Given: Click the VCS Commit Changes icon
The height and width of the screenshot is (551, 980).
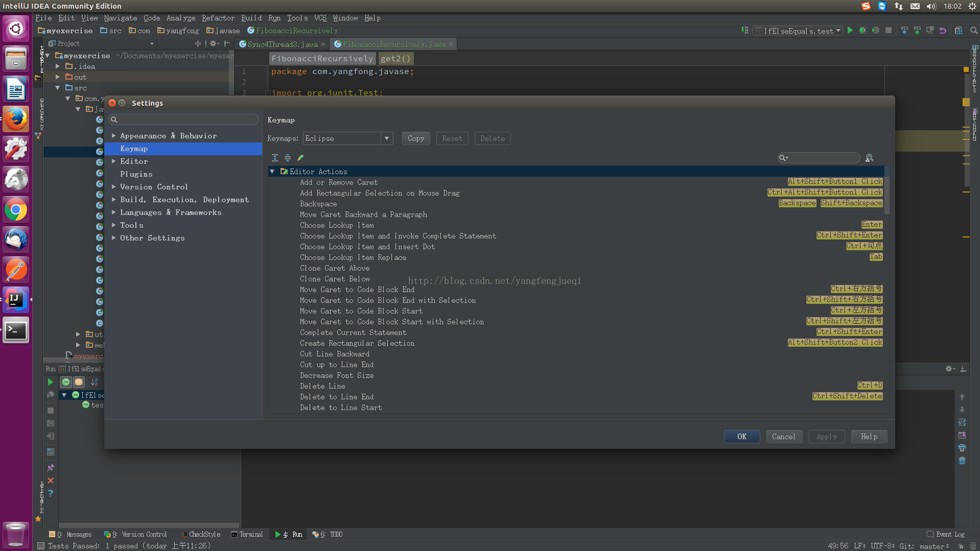Looking at the screenshot, I should point(917,31).
